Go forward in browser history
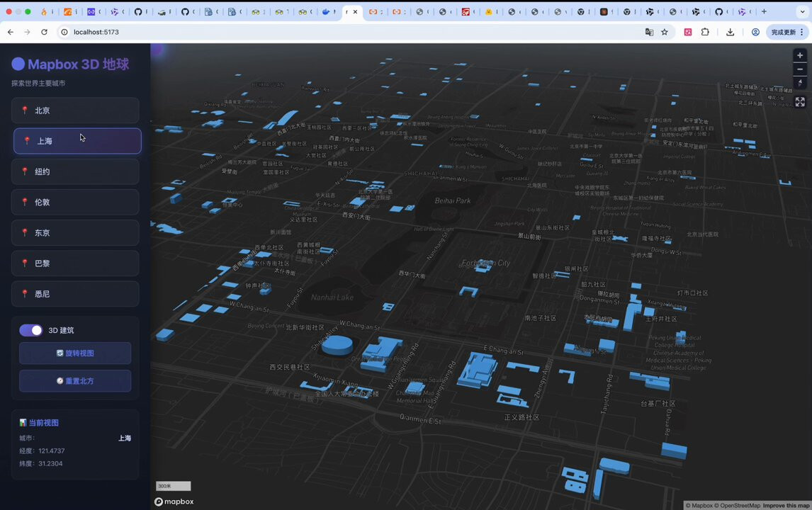The image size is (812, 510). point(27,32)
